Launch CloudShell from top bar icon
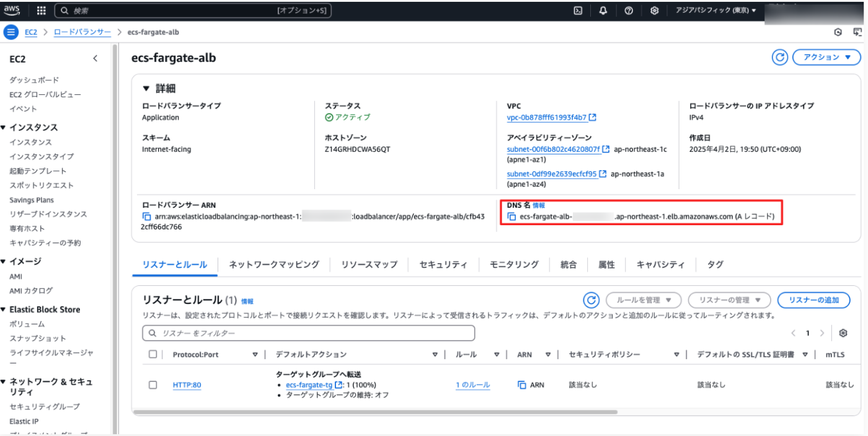Viewport: 868px width, 436px height. click(x=578, y=11)
